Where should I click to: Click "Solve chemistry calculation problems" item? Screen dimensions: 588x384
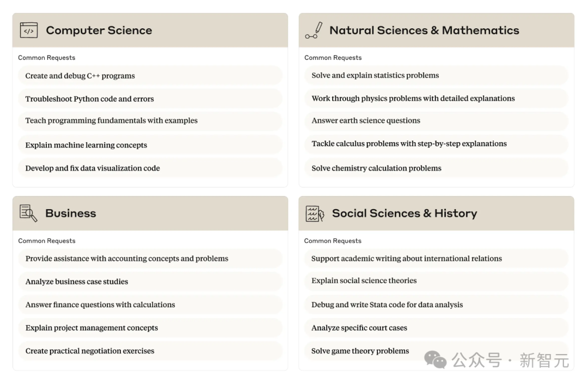click(376, 168)
